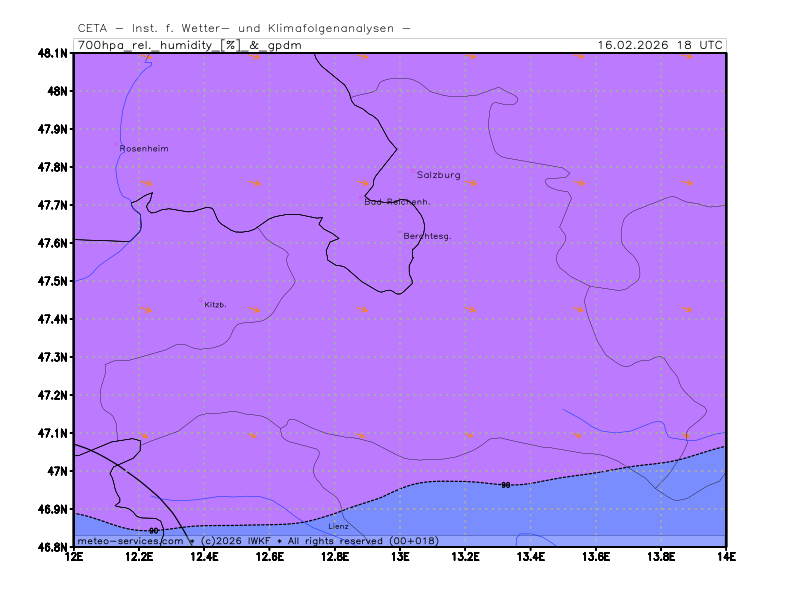Click wind arrow directly below Rosenheim label
The width and height of the screenshot is (800, 600).
coord(147,183)
